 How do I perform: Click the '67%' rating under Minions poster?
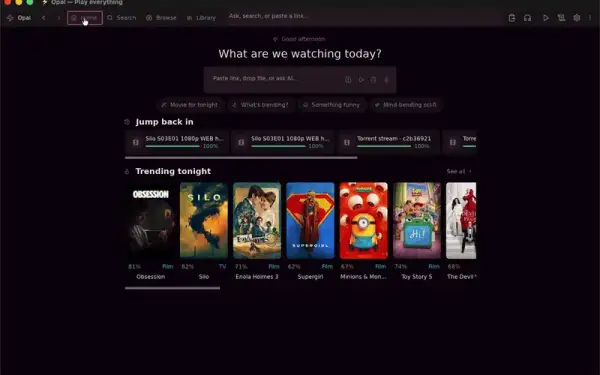coord(347,266)
